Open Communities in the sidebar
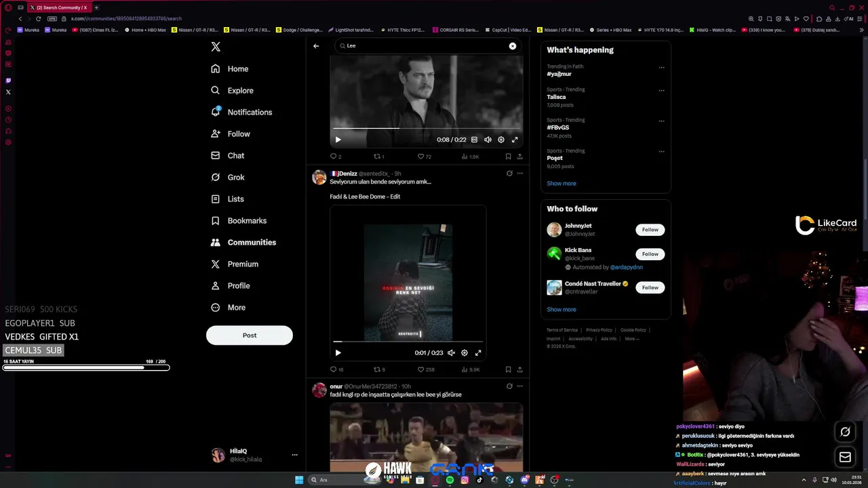 (243, 242)
